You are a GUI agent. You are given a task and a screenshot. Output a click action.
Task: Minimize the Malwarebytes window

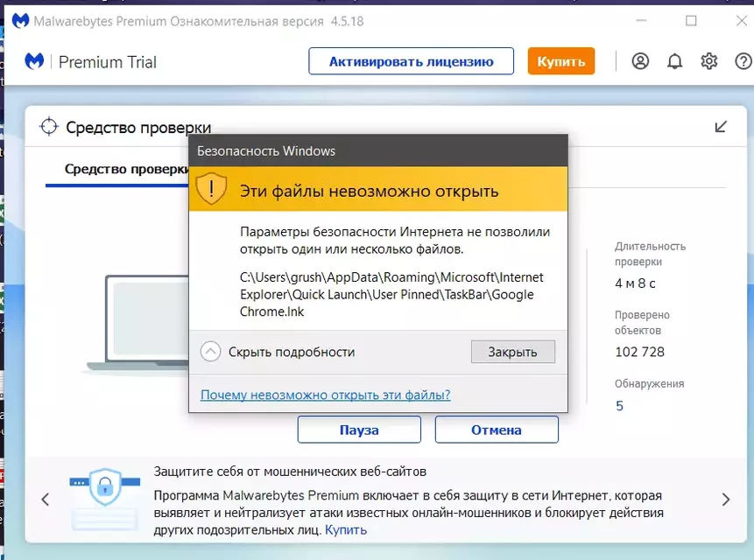(641, 21)
